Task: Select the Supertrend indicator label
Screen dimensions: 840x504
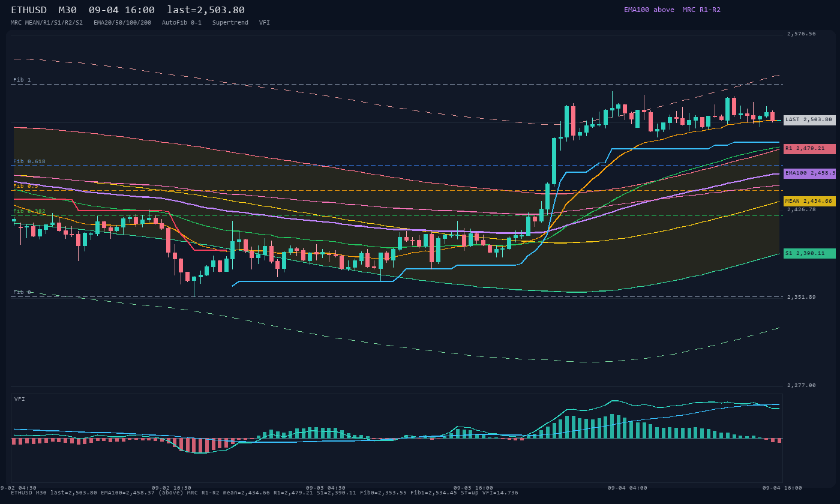Action: pyautogui.click(x=230, y=23)
